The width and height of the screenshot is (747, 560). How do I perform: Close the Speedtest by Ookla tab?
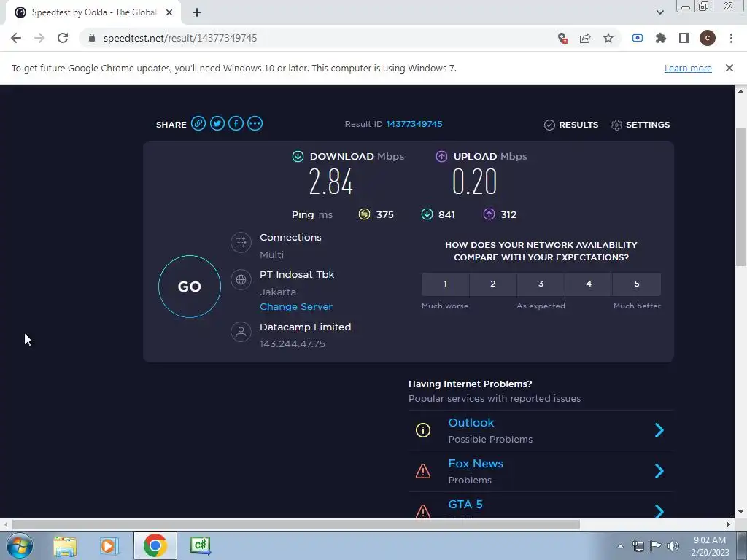point(169,12)
